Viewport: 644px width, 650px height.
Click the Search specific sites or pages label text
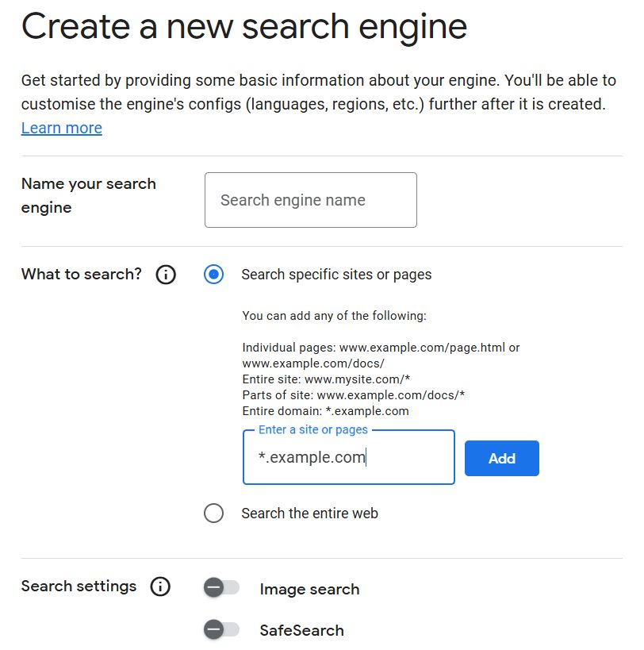coord(336,275)
